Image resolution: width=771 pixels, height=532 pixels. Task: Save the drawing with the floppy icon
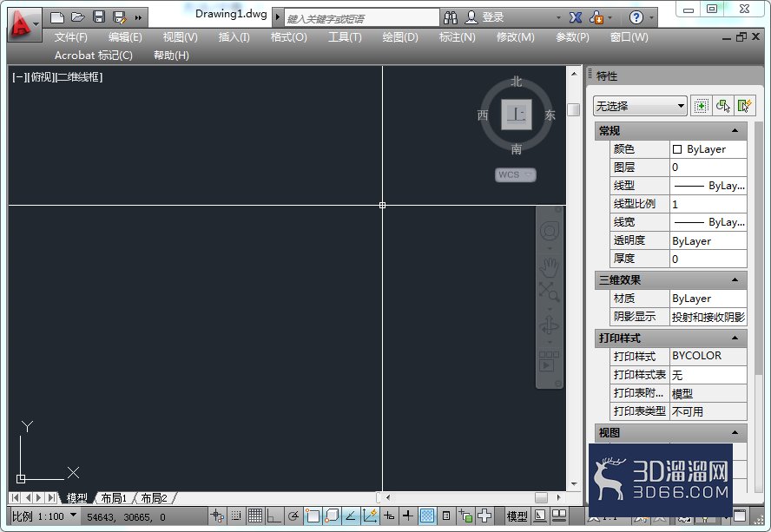click(x=99, y=17)
